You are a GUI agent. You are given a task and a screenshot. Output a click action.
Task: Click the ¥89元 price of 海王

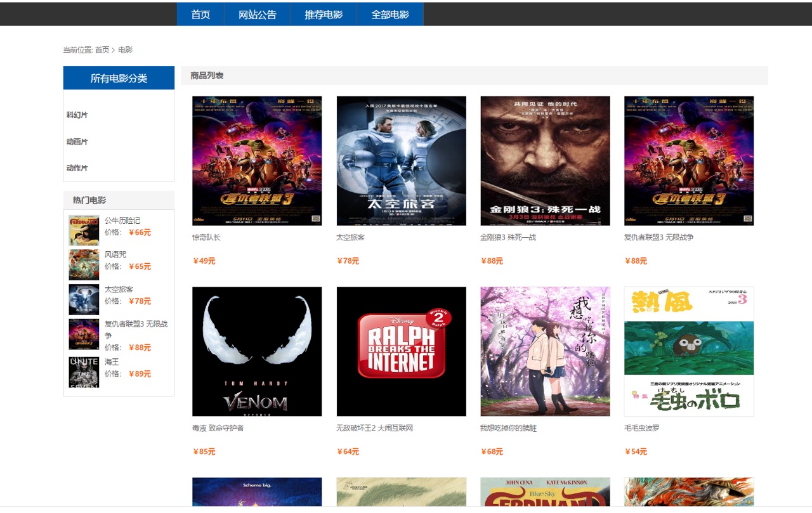click(x=140, y=373)
